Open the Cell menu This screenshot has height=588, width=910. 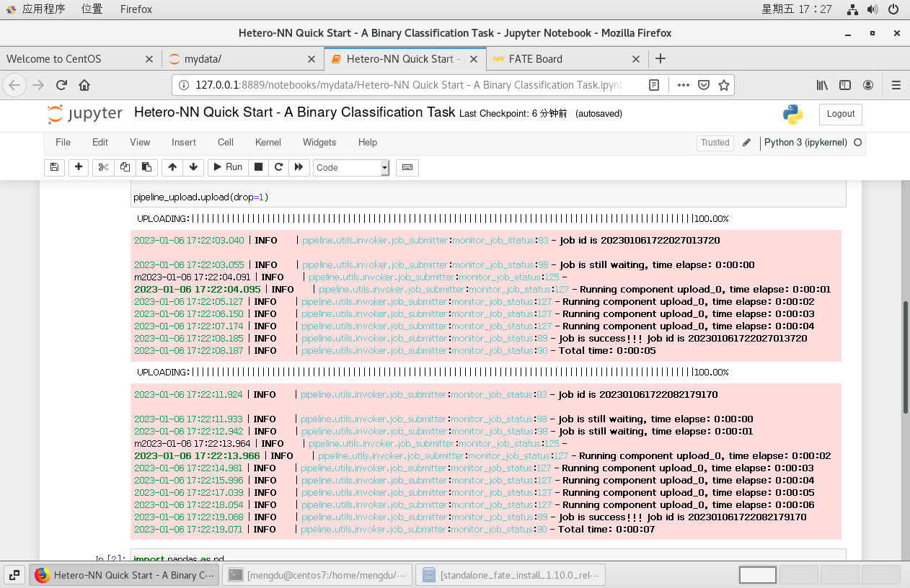226,142
